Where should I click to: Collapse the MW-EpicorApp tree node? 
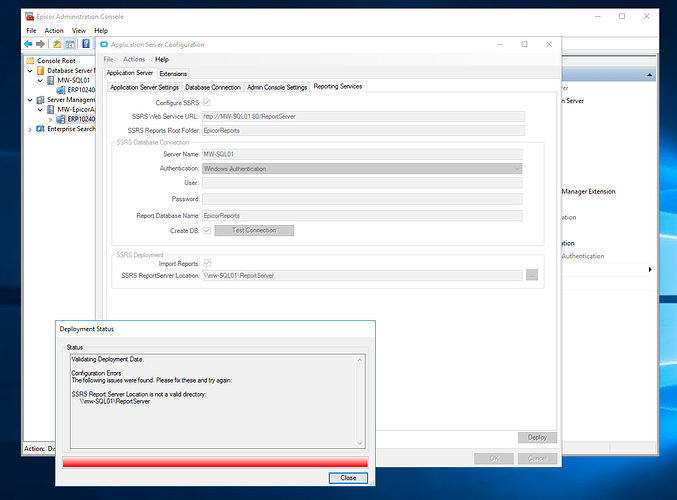tap(40, 110)
